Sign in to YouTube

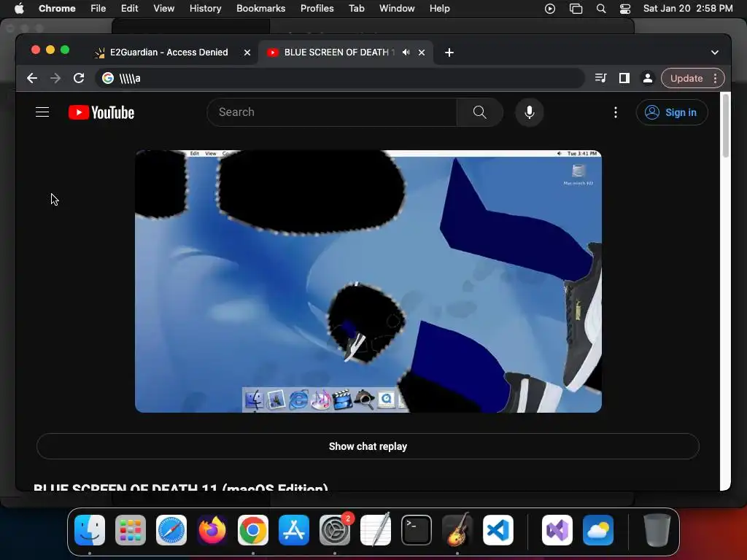coord(672,112)
